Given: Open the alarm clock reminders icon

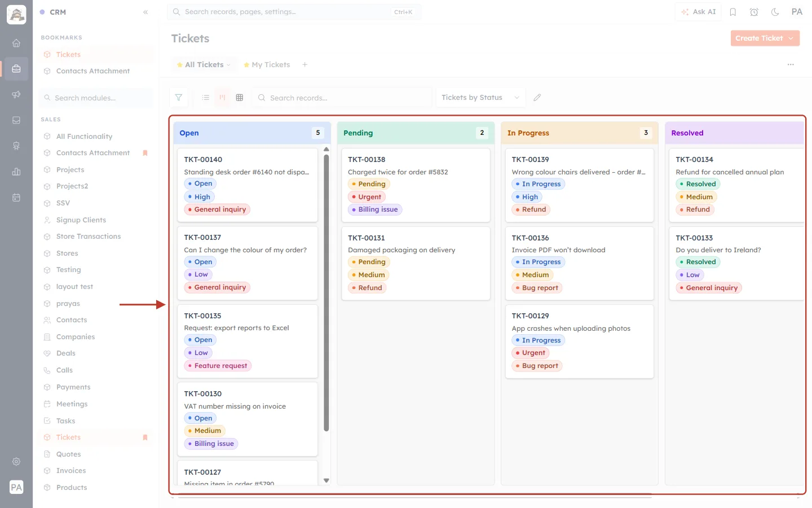Looking at the screenshot, I should pyautogui.click(x=754, y=12).
